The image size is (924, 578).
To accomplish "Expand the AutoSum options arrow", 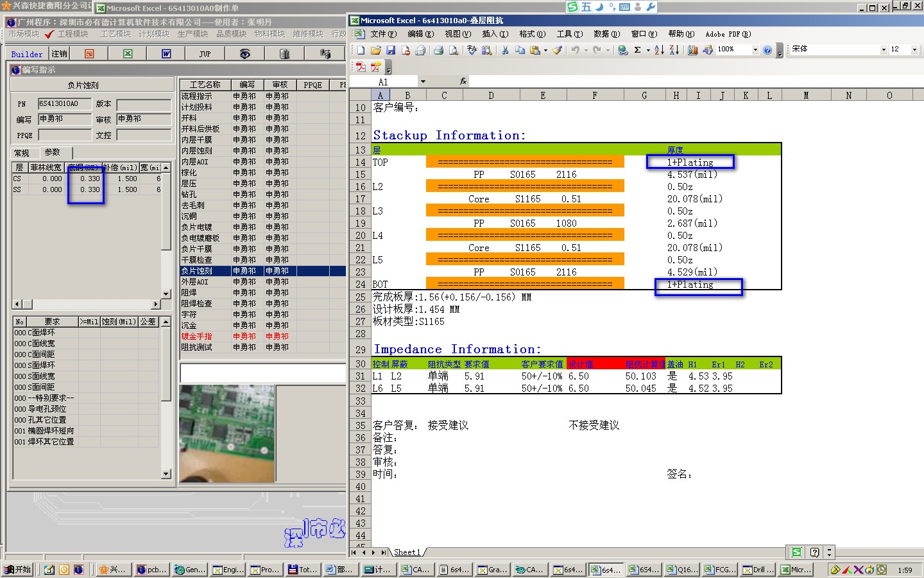I will [648, 50].
